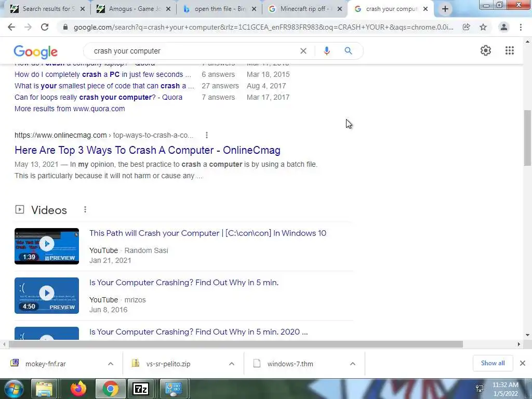Open the mokey-fnf.rar download
This screenshot has width=532, height=399.
click(x=46, y=364)
